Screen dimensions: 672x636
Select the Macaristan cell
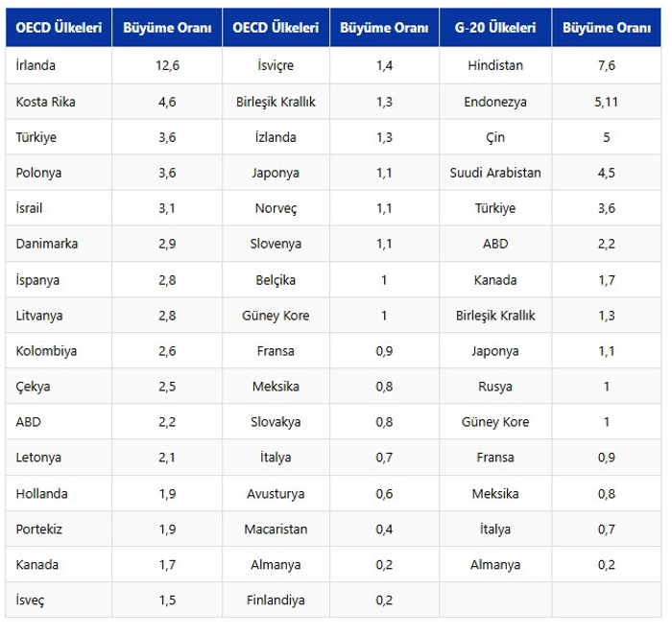(276, 529)
